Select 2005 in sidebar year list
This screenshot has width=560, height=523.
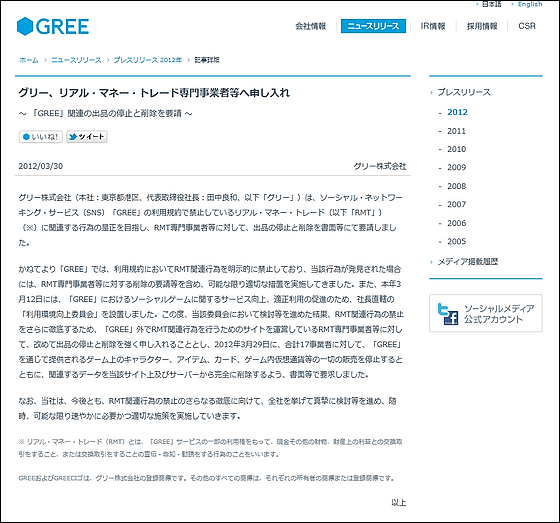coord(456,241)
